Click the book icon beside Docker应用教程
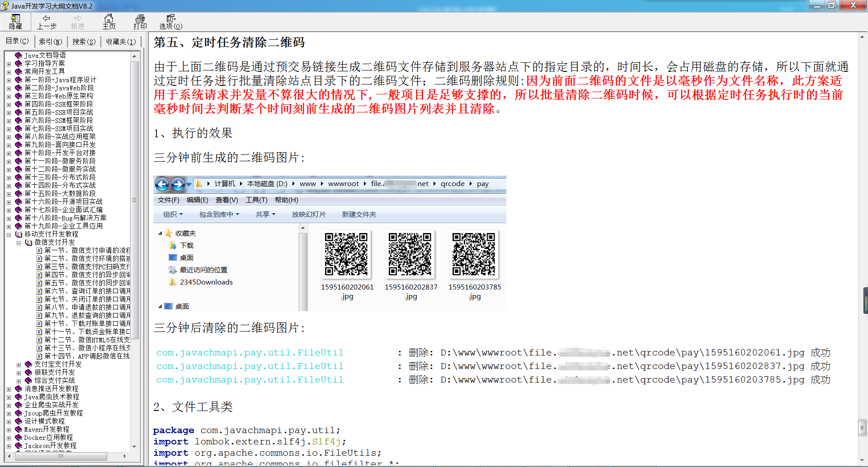The height and width of the screenshot is (467, 868). [19, 438]
